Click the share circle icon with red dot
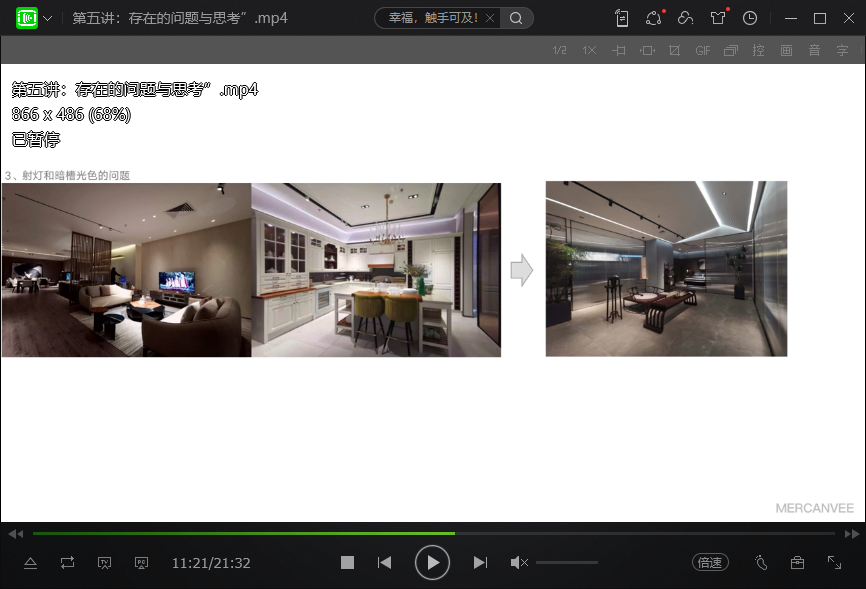The image size is (866, 589). pyautogui.click(x=654, y=18)
